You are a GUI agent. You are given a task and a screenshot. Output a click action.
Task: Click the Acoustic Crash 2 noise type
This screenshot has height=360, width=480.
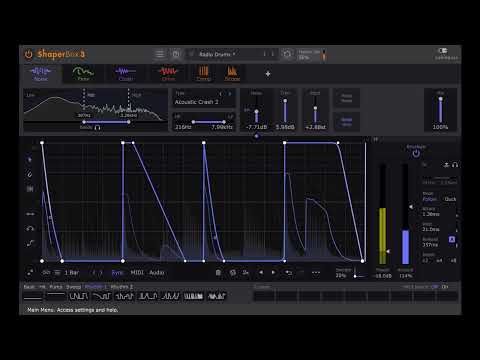(x=196, y=102)
